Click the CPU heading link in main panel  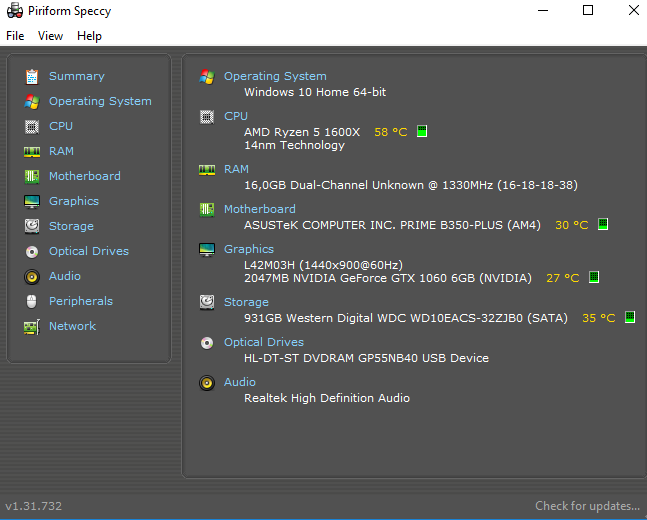pos(236,116)
